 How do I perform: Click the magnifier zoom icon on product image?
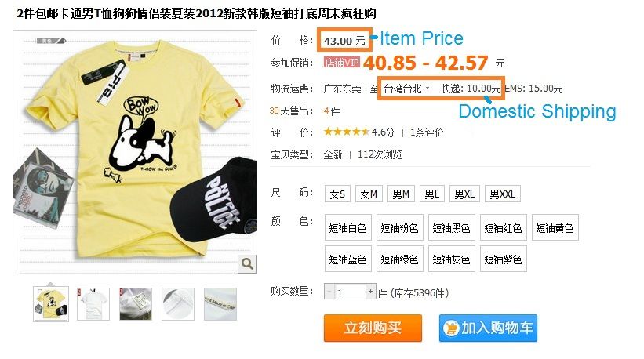[247, 263]
